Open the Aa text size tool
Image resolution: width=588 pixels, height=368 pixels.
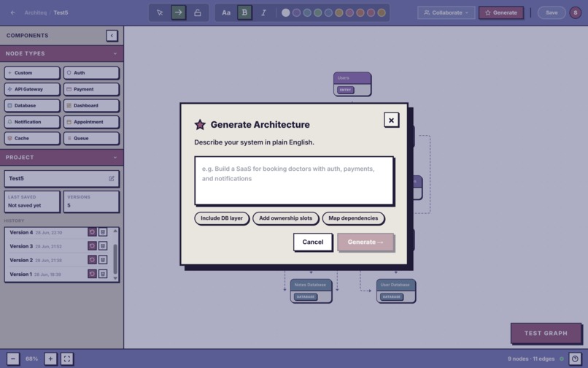point(226,12)
